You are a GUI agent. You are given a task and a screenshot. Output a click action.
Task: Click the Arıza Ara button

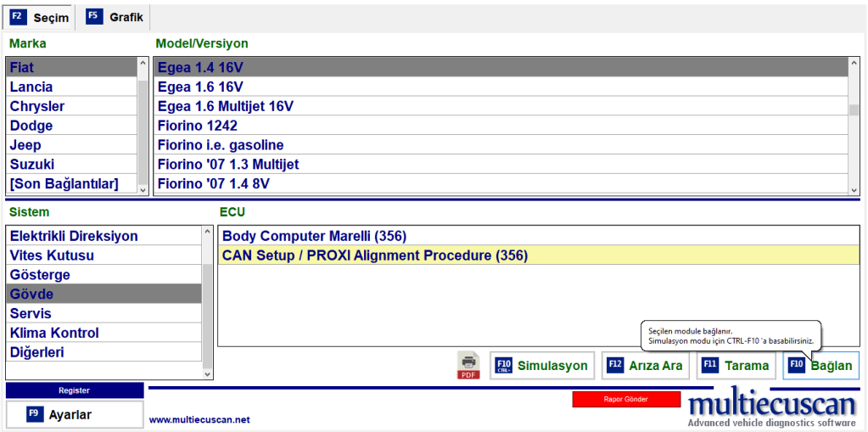[x=646, y=366]
